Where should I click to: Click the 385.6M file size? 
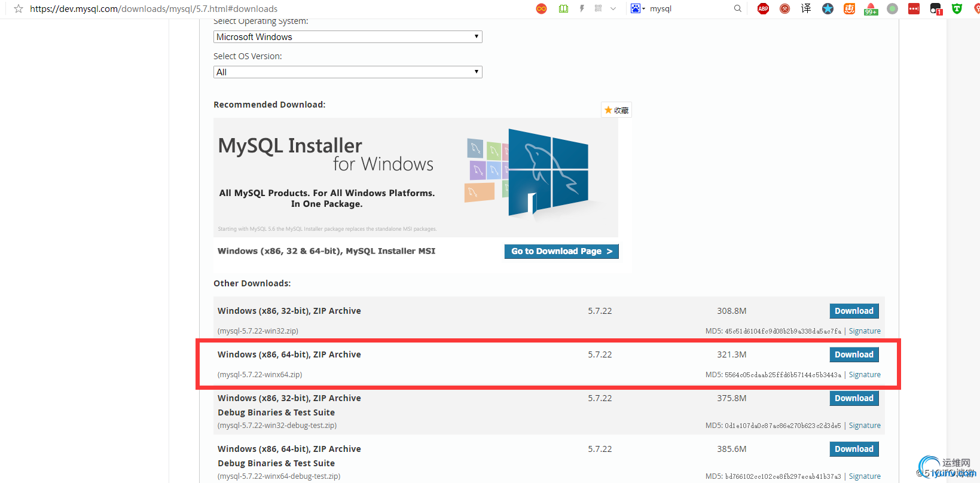pos(732,449)
